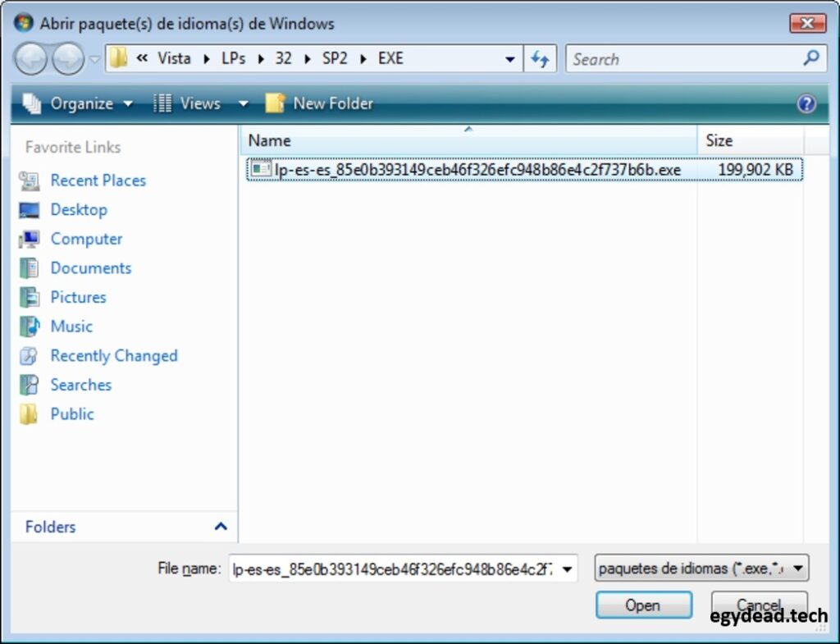
Task: Click the Cancel button
Action: (759, 605)
